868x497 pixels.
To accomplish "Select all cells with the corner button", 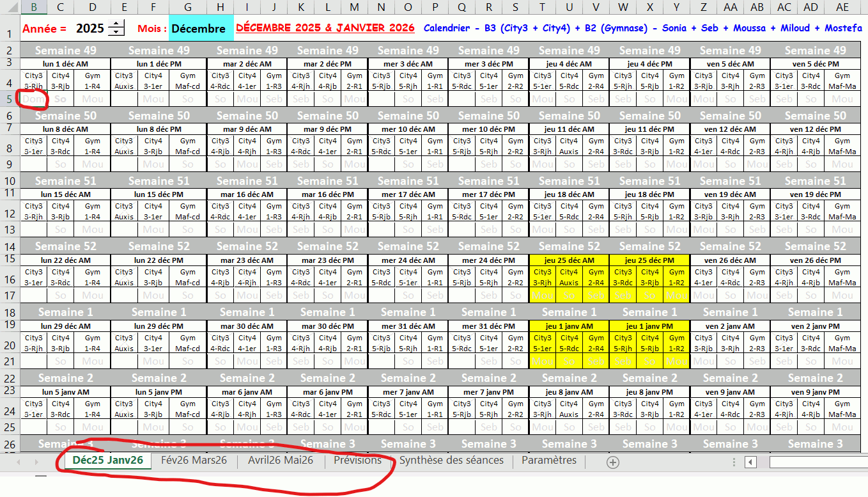I will 10,6.
